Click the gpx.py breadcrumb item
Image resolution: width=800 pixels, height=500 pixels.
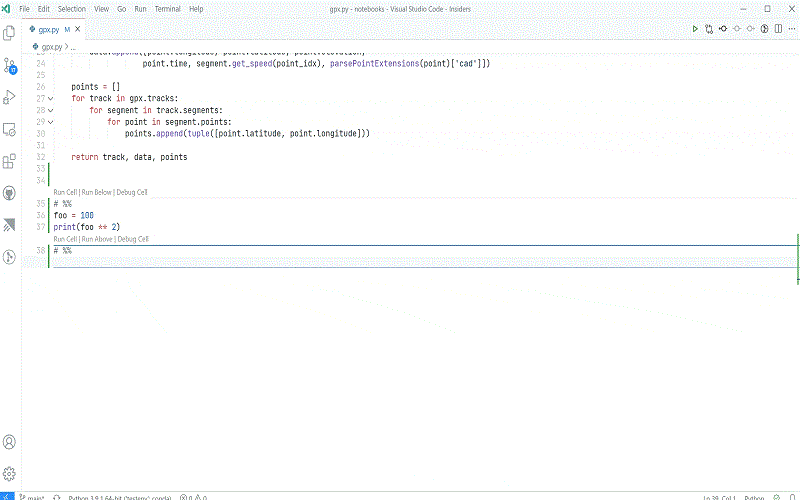[47, 46]
